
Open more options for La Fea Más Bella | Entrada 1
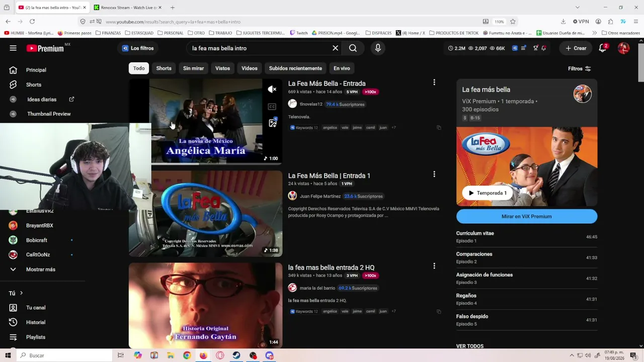434,174
